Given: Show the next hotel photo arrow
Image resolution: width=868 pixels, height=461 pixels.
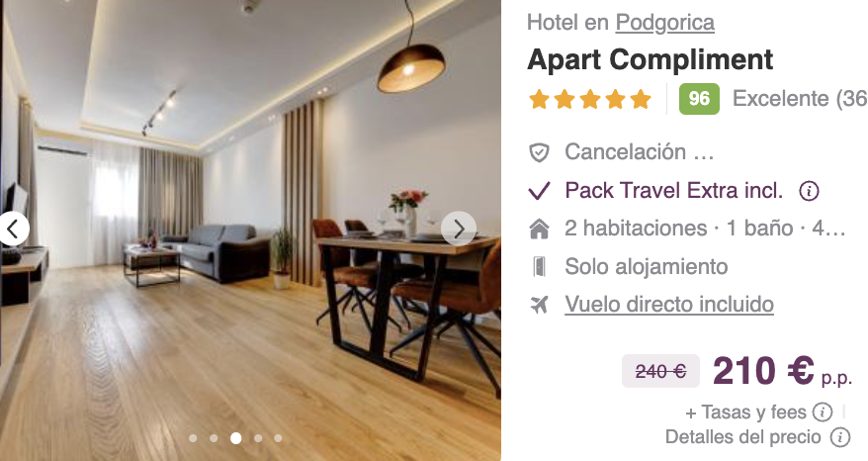Looking at the screenshot, I should tap(459, 229).
